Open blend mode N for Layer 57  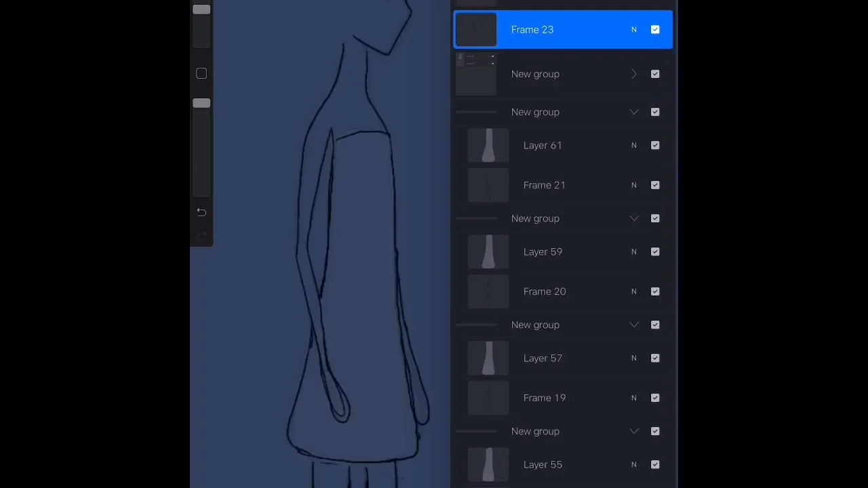pos(634,358)
